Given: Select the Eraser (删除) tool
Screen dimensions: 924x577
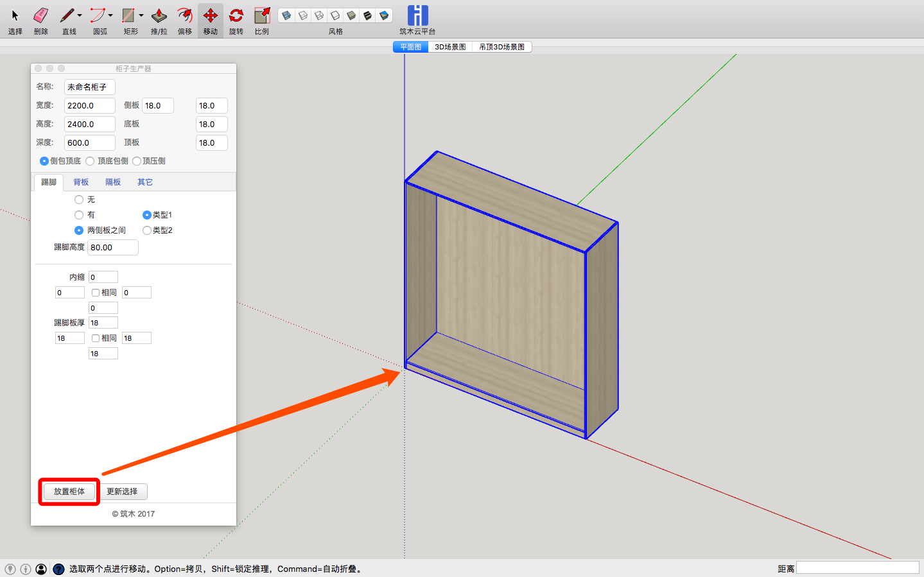Looking at the screenshot, I should 40,16.
